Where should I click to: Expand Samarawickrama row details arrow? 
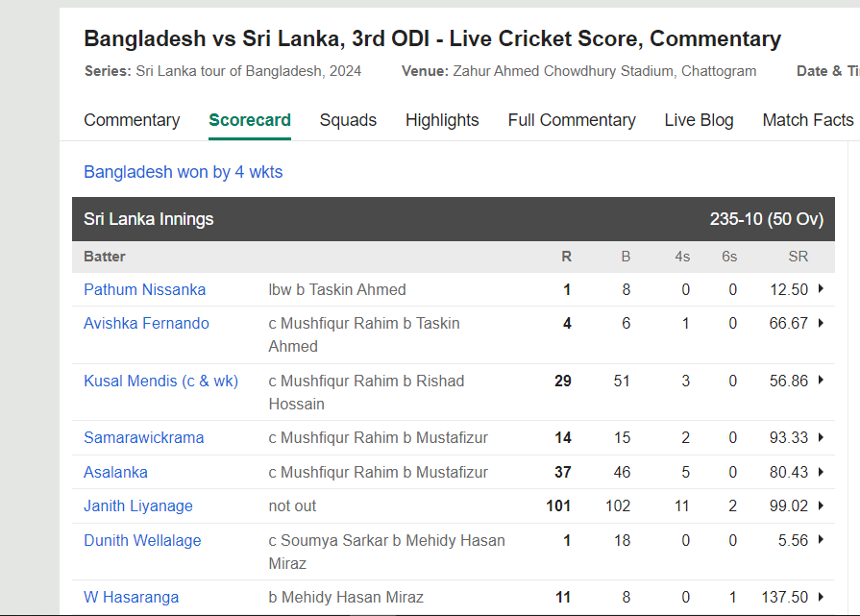821,437
